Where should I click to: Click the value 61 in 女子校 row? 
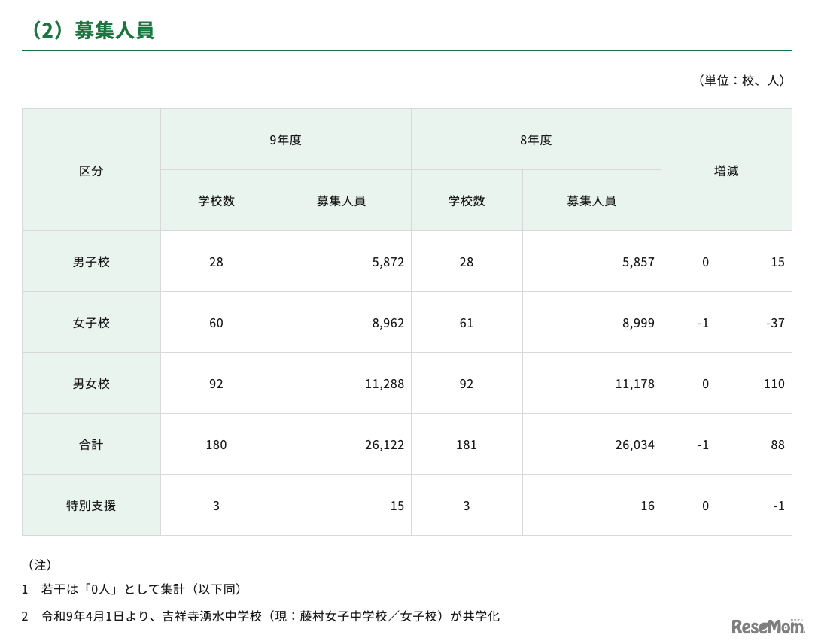point(467,323)
